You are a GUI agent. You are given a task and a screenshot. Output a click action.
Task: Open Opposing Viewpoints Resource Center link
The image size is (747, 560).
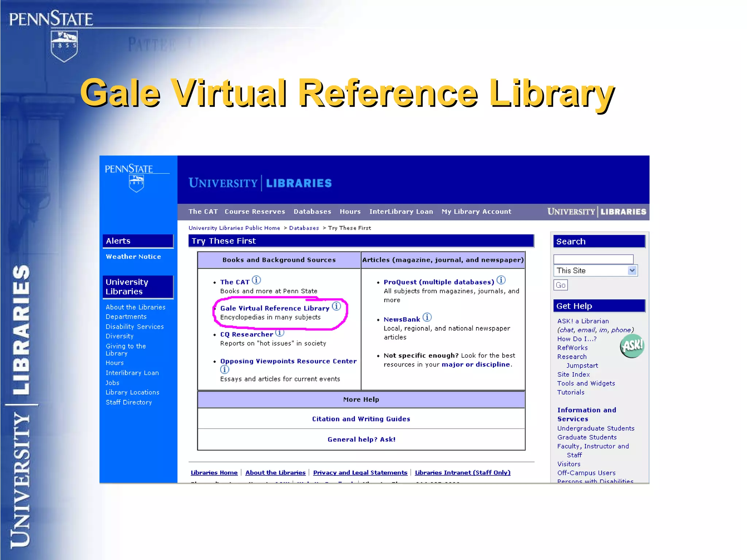(288, 361)
